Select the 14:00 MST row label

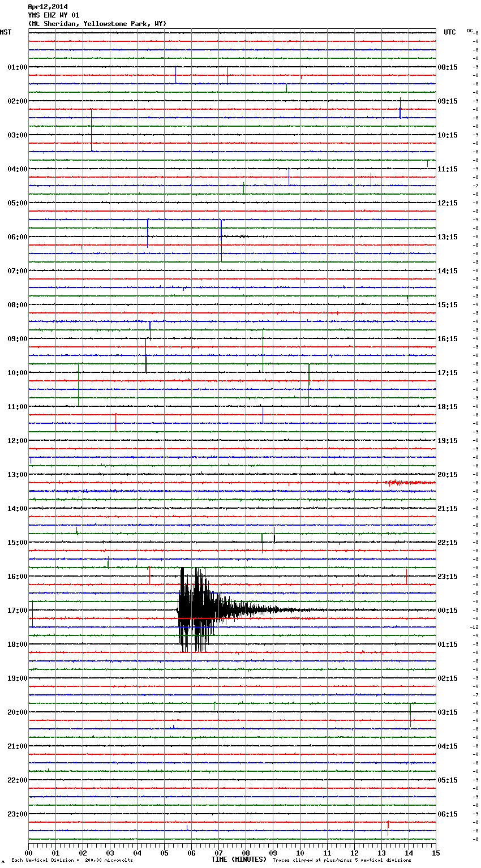point(18,509)
